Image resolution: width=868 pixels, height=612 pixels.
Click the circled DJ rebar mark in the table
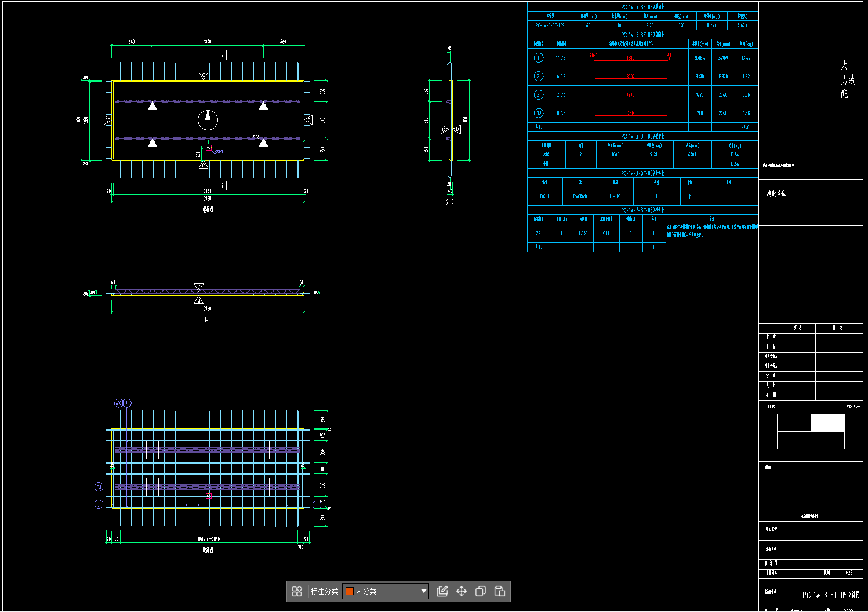(x=539, y=113)
